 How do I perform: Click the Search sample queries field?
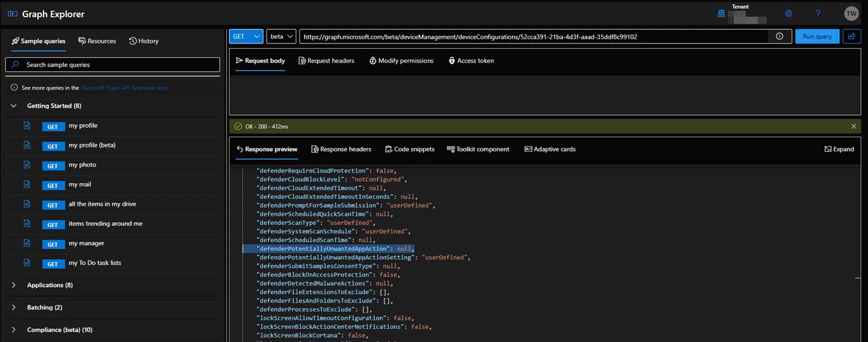(113, 64)
